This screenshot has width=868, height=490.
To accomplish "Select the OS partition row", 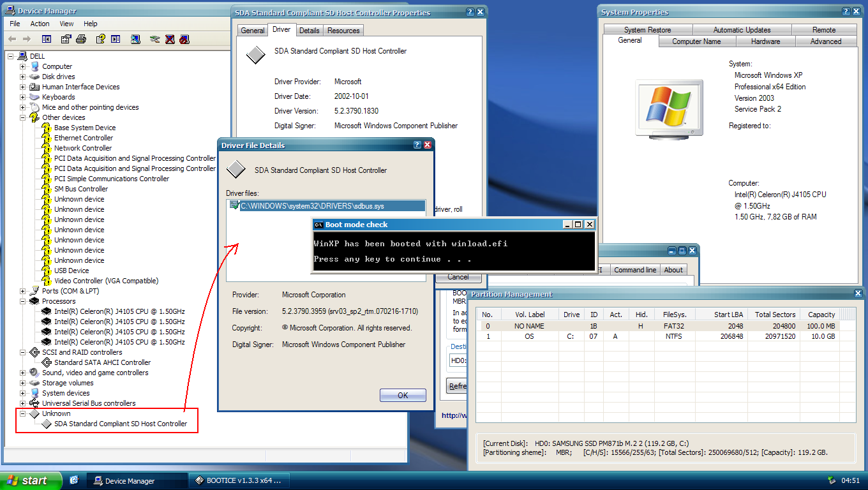I will [x=666, y=336].
